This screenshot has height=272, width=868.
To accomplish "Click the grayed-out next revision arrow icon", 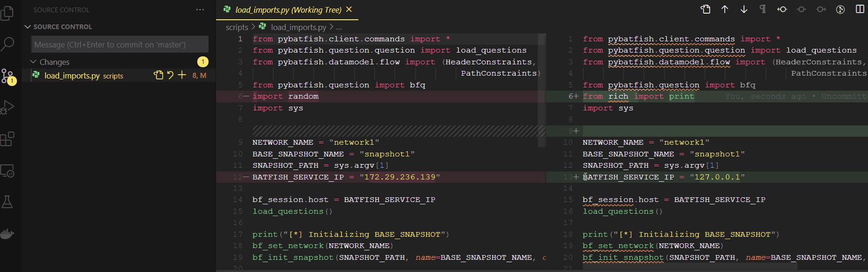I will (x=821, y=9).
